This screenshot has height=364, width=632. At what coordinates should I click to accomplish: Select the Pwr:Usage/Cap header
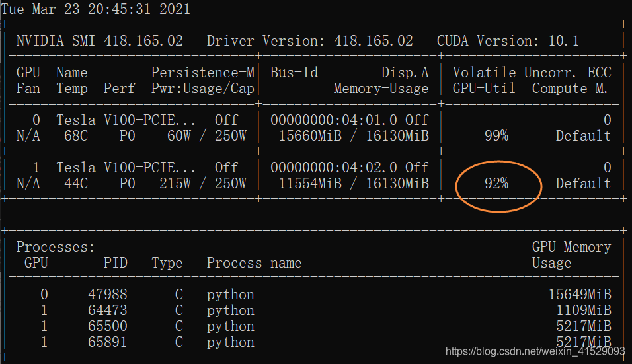click(x=203, y=89)
